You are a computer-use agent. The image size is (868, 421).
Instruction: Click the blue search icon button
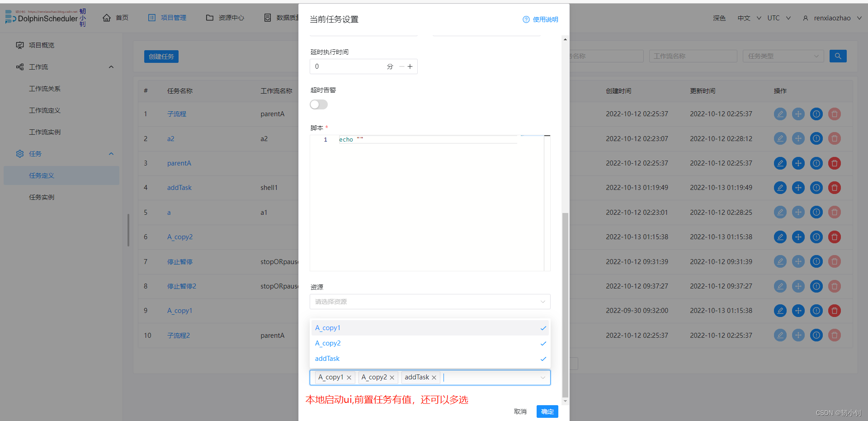(x=838, y=56)
